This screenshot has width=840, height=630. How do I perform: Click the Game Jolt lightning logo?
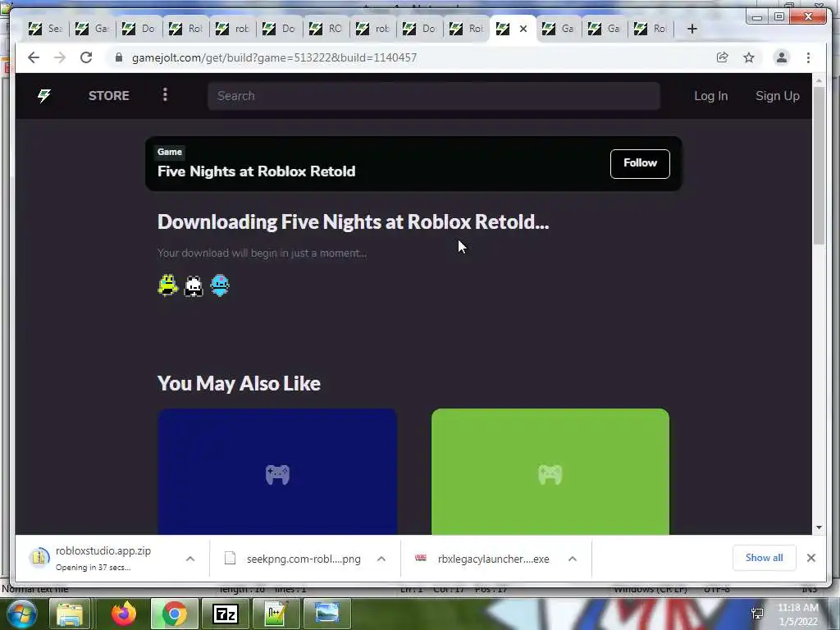[44, 96]
